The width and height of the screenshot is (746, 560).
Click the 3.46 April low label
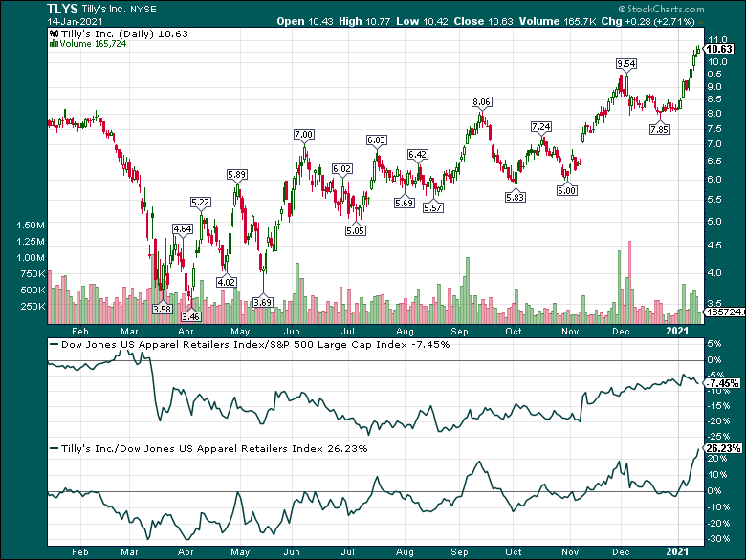190,316
